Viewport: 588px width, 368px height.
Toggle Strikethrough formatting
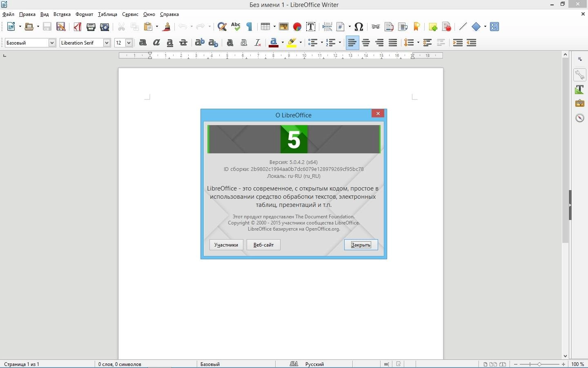tap(183, 43)
